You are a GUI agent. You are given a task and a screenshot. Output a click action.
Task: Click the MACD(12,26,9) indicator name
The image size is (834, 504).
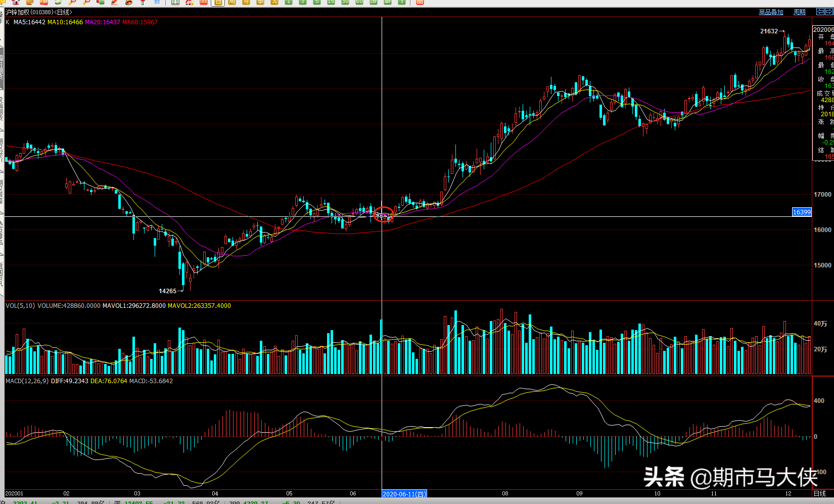point(27,381)
